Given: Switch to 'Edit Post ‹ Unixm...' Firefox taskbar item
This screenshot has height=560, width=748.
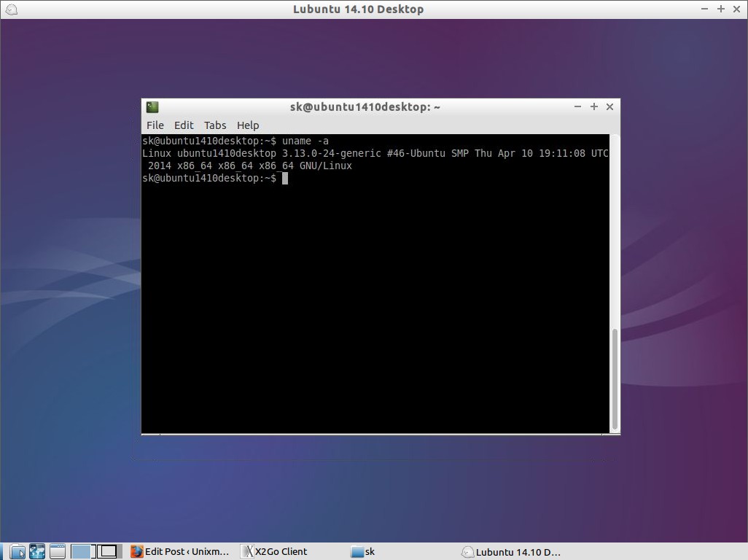Looking at the screenshot, I should click(180, 552).
